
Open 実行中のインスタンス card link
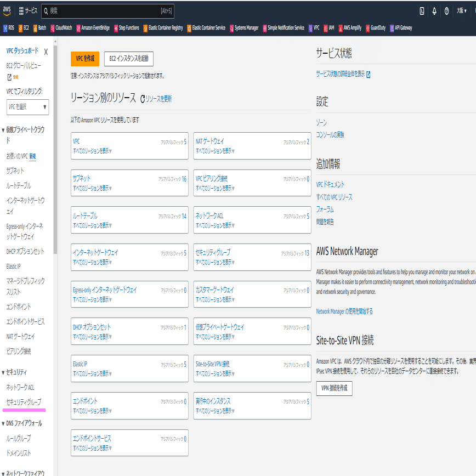point(213,401)
